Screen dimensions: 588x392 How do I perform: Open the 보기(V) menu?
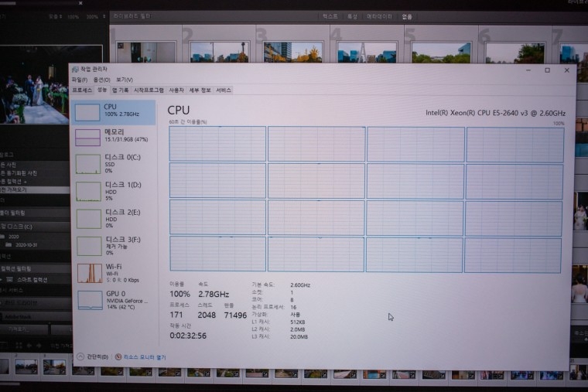coord(124,80)
